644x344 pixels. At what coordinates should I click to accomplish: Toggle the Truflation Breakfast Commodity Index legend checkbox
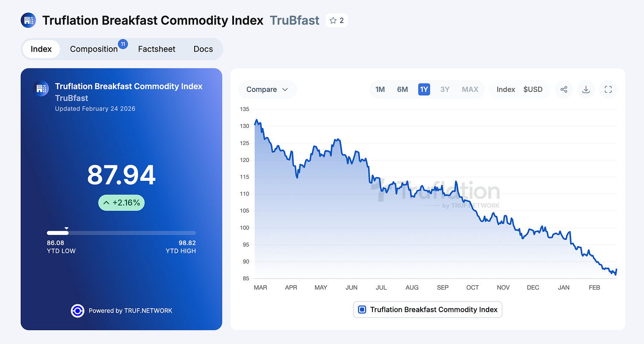click(362, 310)
